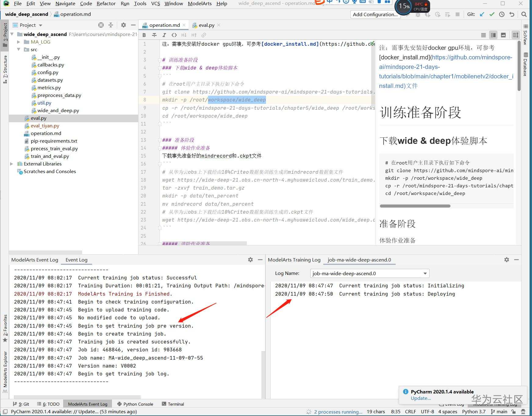Select wide_and_deep.py in project tree
Screen dimensions: 532x416
click(x=58, y=110)
